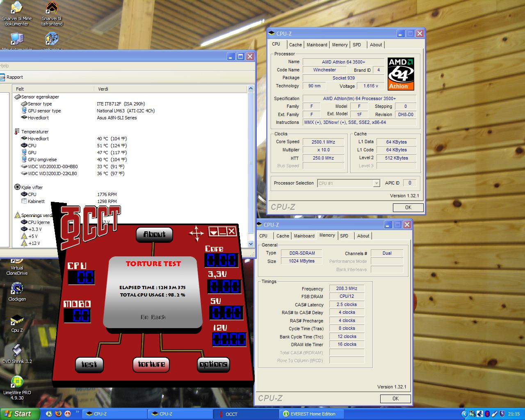
Task: Click the options button in OCCT
Action: (213, 364)
